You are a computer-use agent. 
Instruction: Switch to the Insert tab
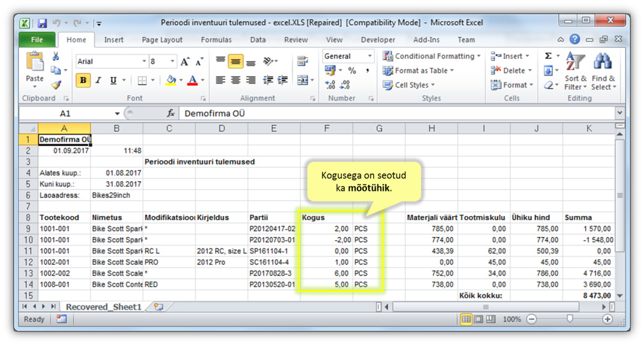pos(114,40)
